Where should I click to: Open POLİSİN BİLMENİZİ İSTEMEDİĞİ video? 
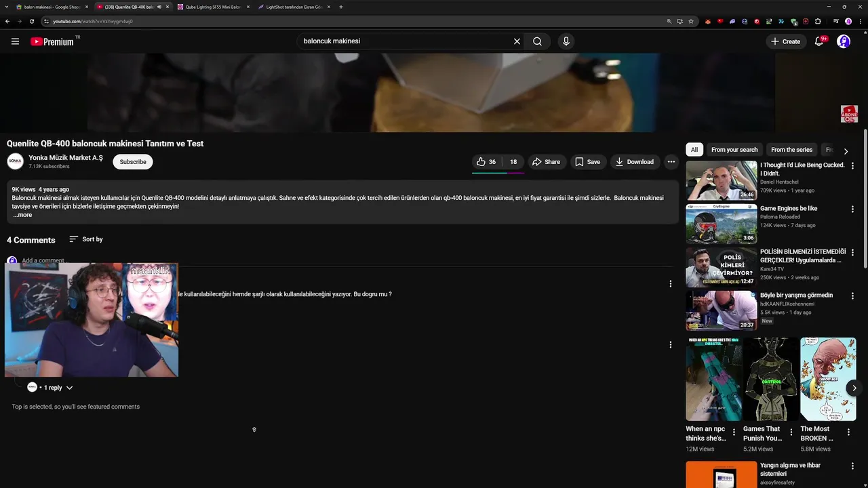(x=803, y=256)
